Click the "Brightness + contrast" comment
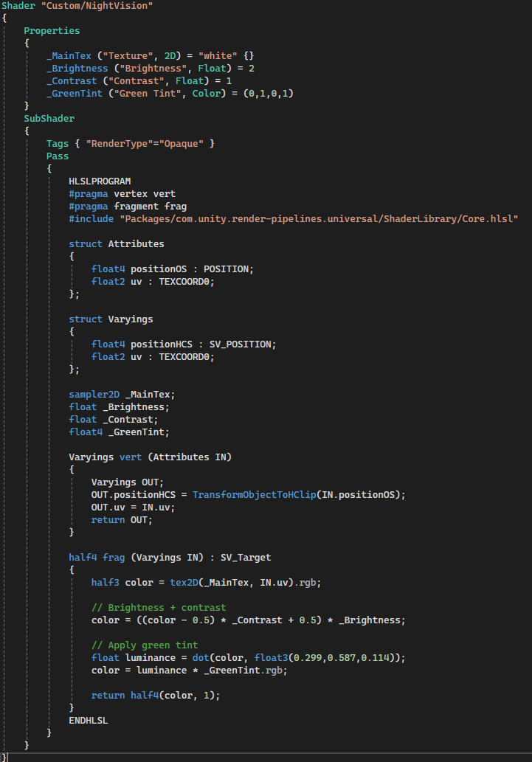This screenshot has width=532, height=762. [158, 607]
